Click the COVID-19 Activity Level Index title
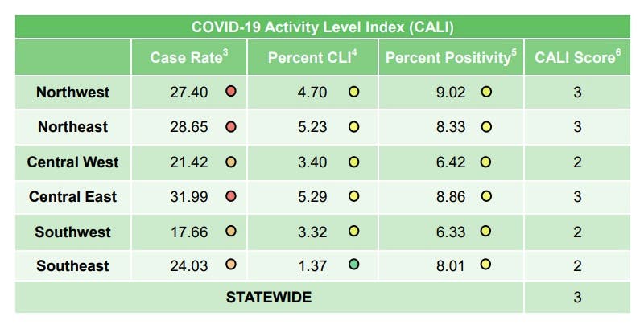The image size is (644, 329). tap(322, 27)
